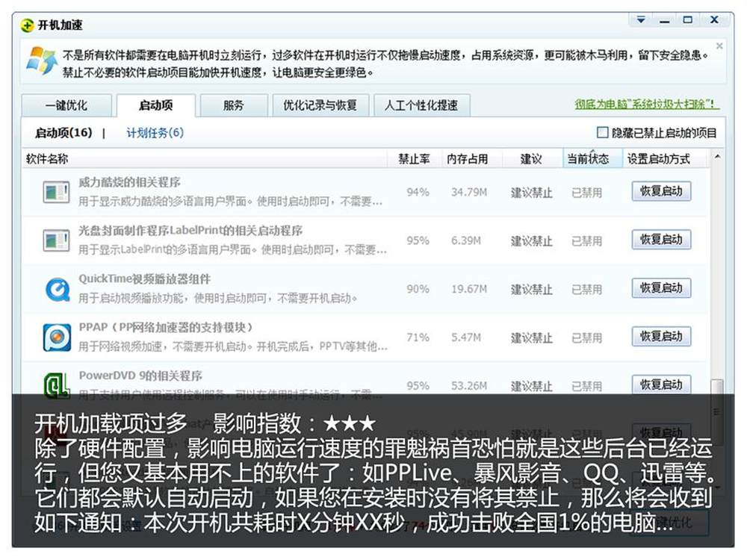
Task: Open the 服务 tab
Action: pos(233,105)
